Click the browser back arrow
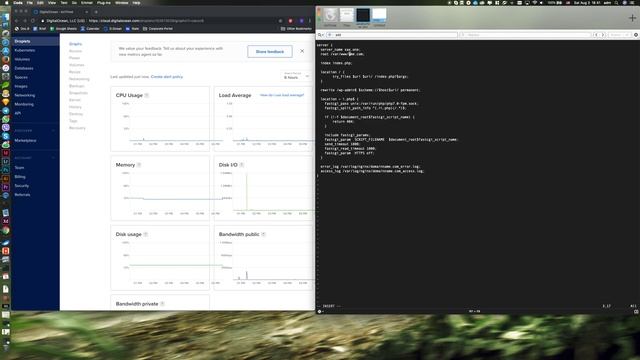 pos(17,20)
